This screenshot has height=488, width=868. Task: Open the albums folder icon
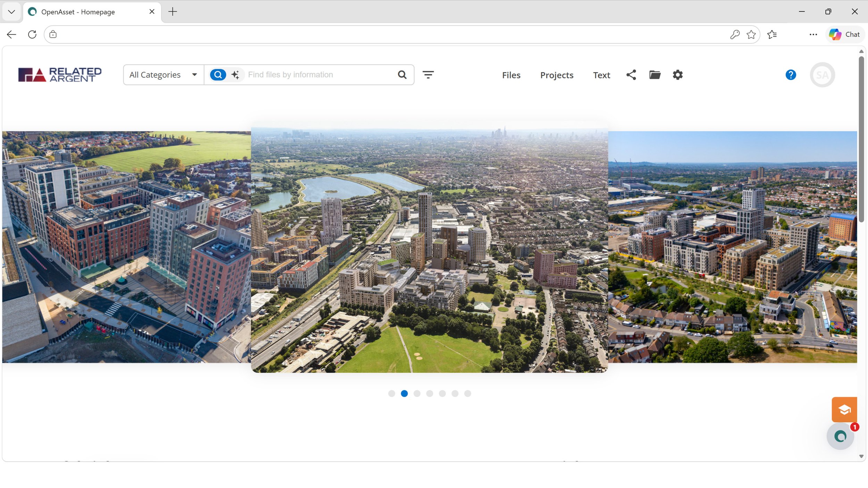[655, 75]
